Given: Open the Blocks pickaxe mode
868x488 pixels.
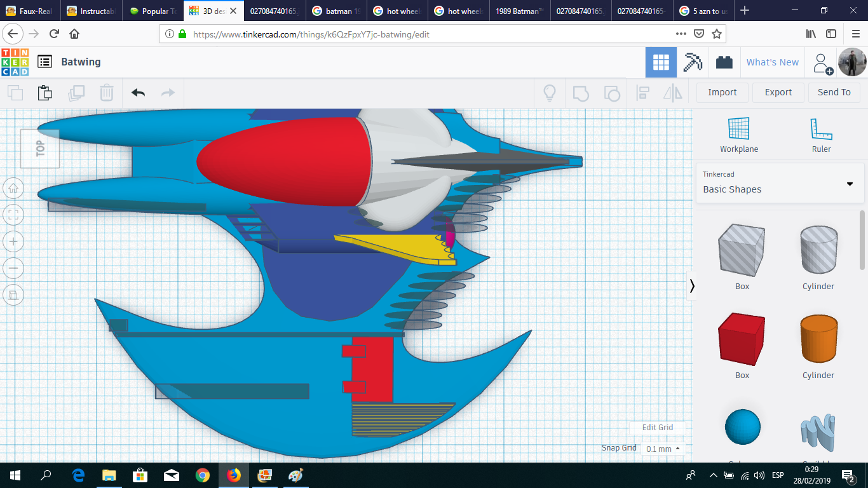Looking at the screenshot, I should point(692,62).
